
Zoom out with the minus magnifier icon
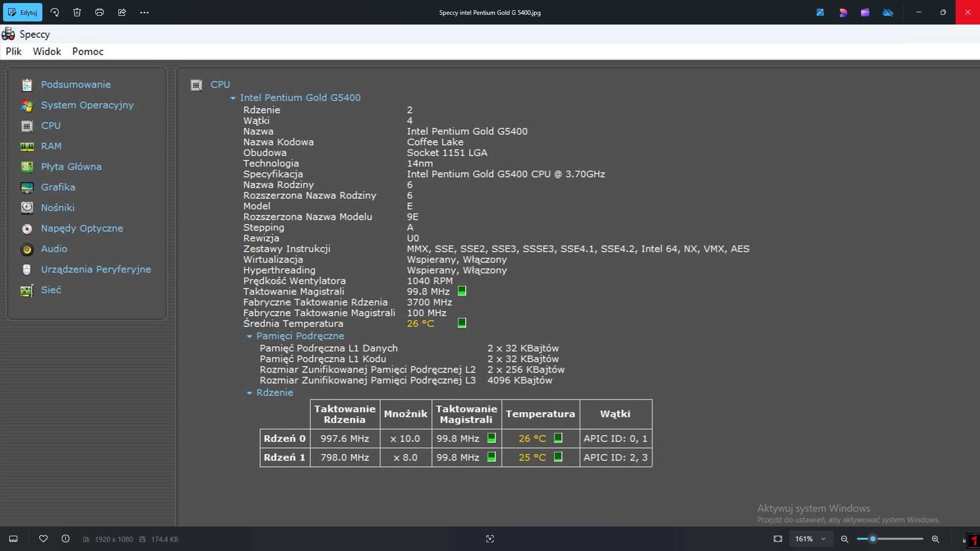click(x=845, y=539)
